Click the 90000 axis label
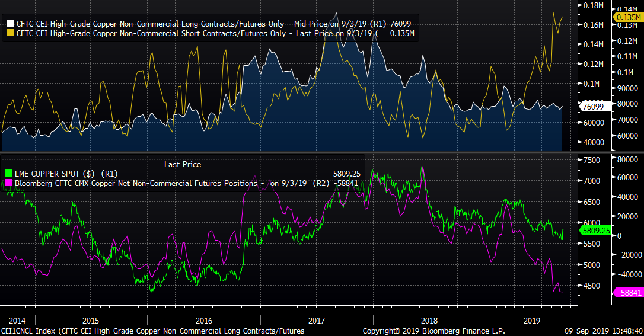The width and height of the screenshot is (644, 336). tap(627, 89)
